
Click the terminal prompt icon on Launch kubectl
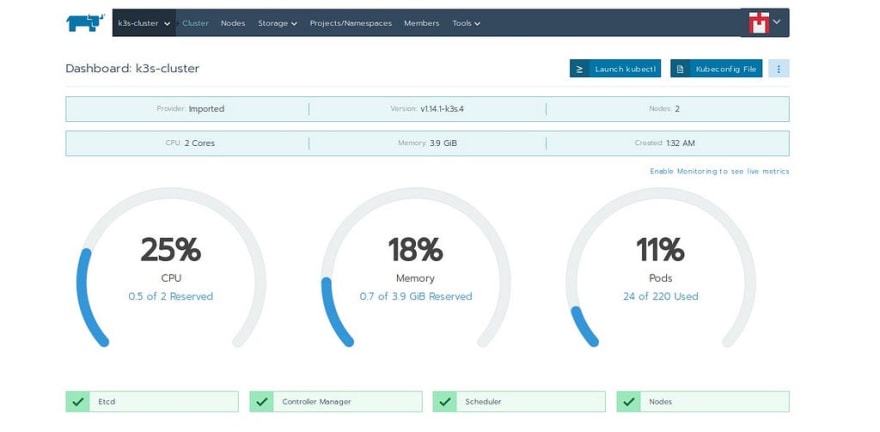(x=580, y=69)
